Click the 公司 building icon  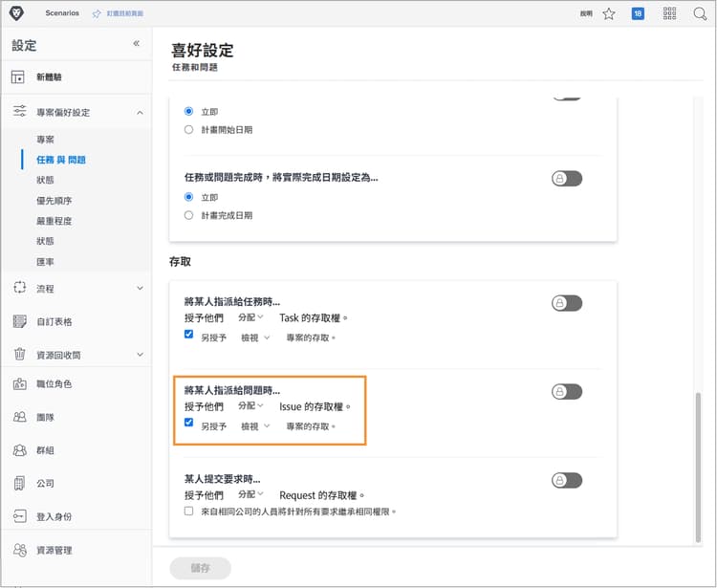[20, 483]
